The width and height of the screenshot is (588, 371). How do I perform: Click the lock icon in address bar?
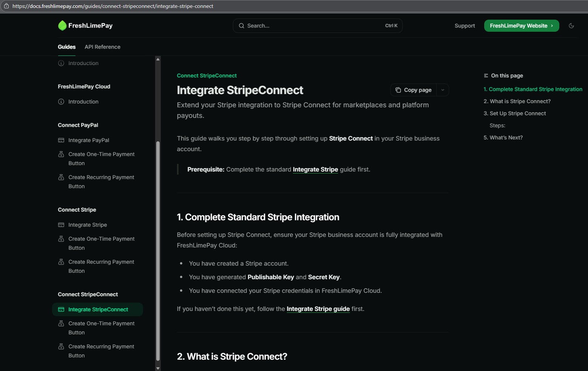pyautogui.click(x=6, y=6)
